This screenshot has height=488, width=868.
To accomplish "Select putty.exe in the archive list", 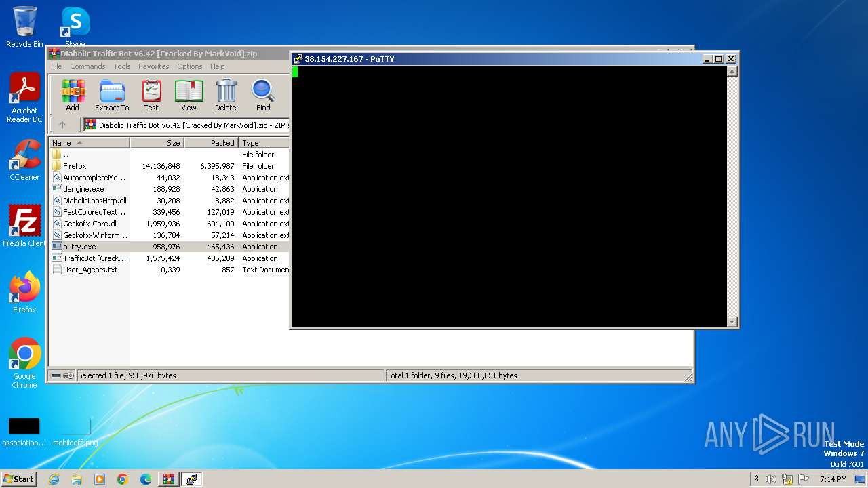I will (170, 247).
